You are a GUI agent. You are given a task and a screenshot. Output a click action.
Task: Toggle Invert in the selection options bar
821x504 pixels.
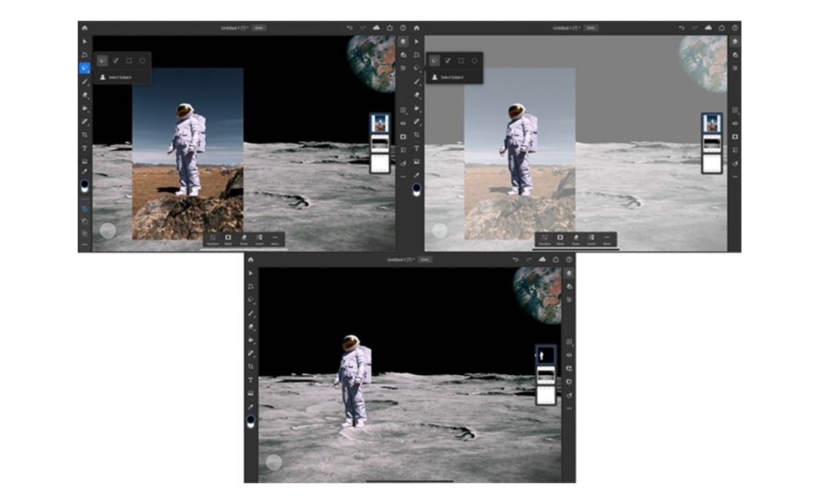[260, 237]
